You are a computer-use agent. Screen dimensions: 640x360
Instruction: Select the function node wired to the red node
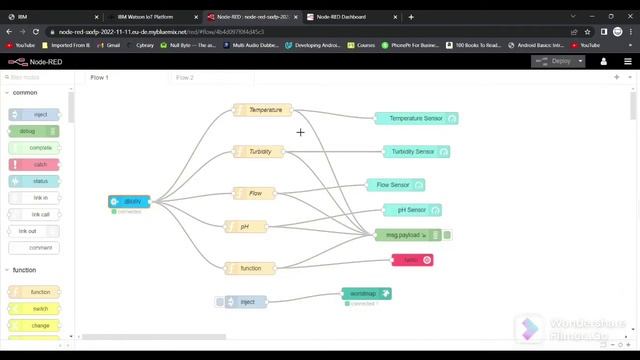click(250, 268)
